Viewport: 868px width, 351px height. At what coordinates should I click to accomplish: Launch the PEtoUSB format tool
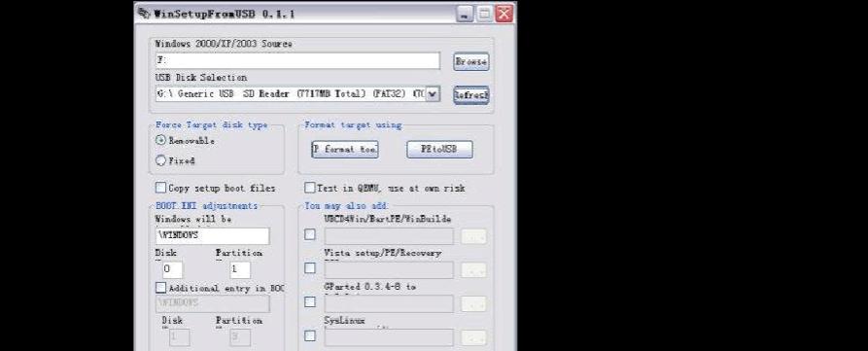(439, 150)
